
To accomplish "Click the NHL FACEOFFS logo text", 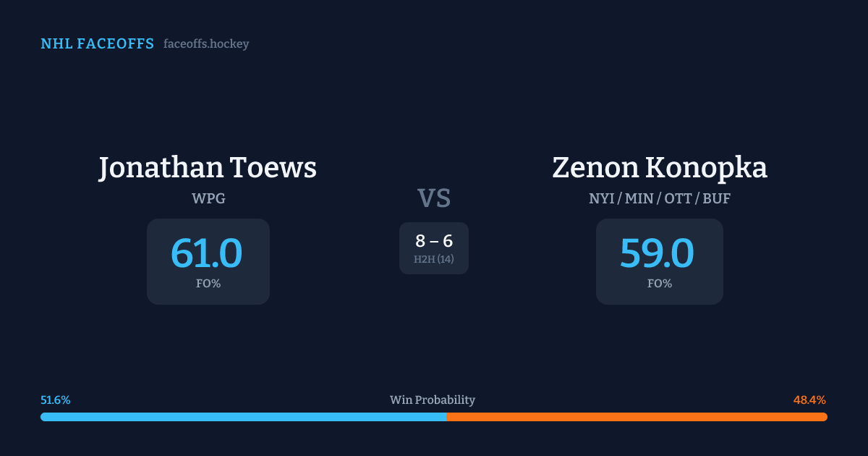I will click(x=97, y=44).
